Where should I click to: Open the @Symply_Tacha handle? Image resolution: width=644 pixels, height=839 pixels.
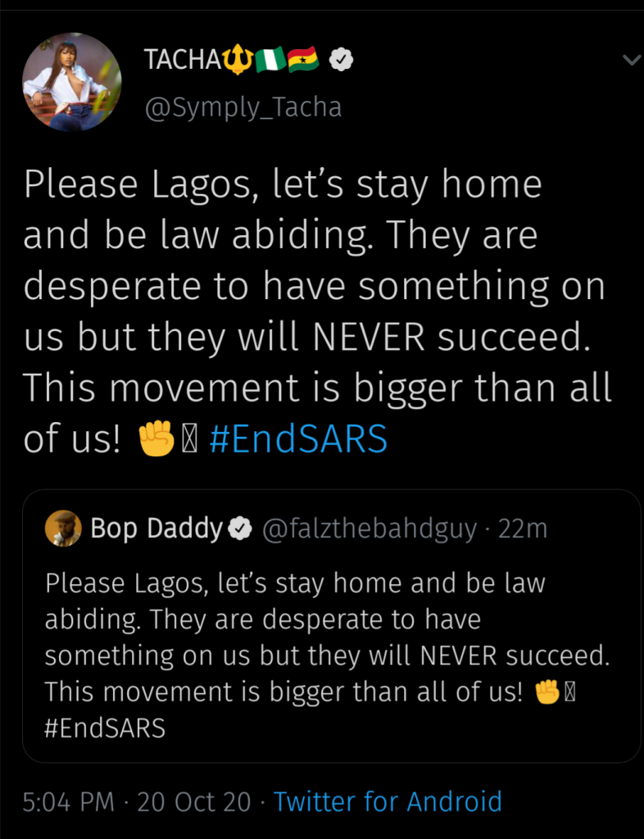(x=243, y=107)
